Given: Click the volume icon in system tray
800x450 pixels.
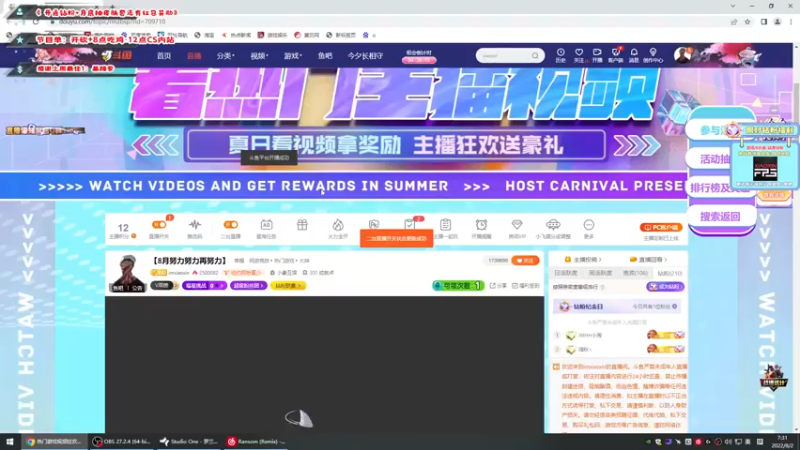Looking at the screenshot, I should coord(728,442).
